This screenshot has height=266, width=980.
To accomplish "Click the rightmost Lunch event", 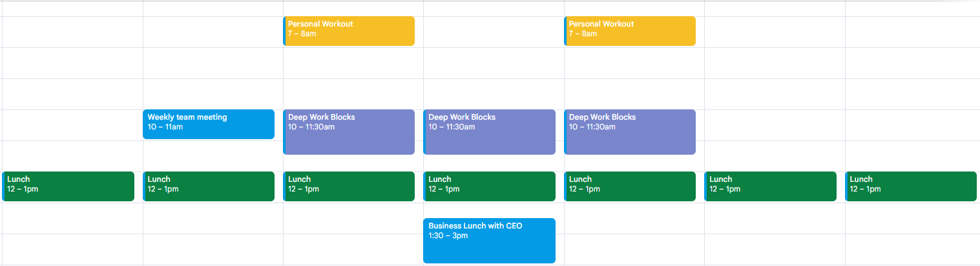I will 911,186.
